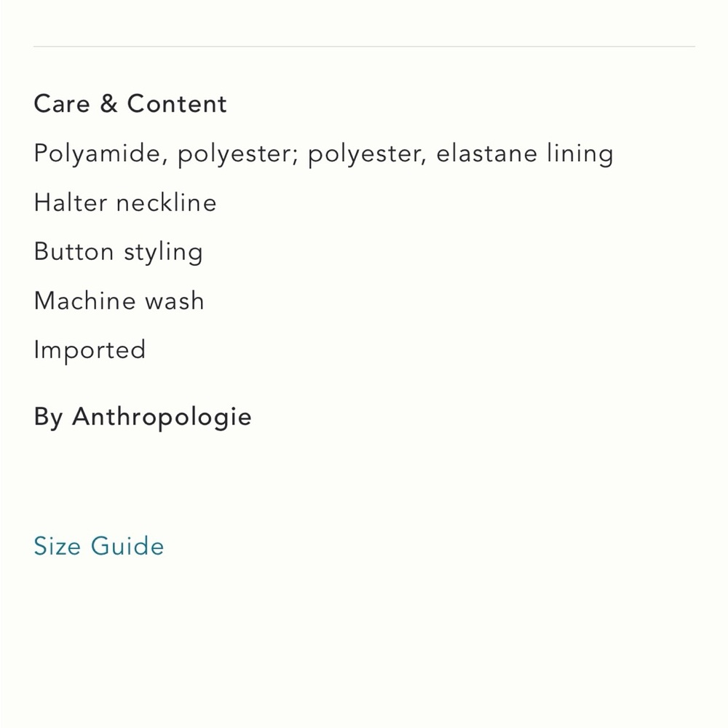Click the word Machine
728x728 pixels.
[85, 301]
